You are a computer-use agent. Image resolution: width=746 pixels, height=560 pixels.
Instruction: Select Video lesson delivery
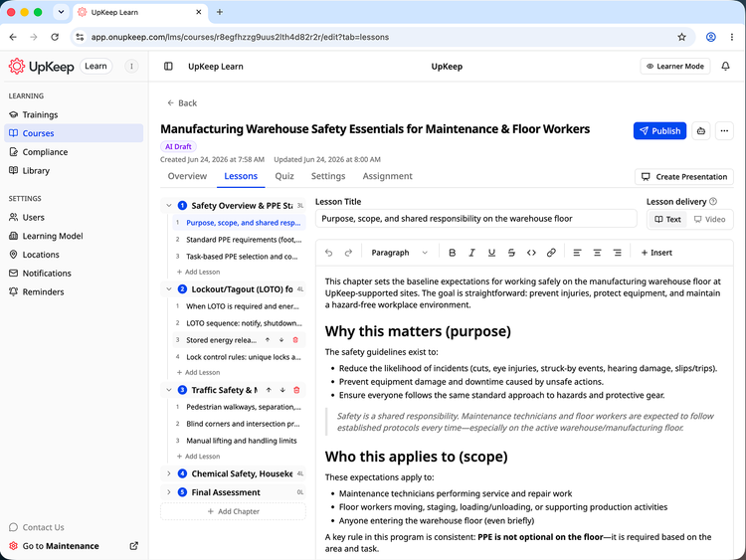pyautogui.click(x=709, y=220)
